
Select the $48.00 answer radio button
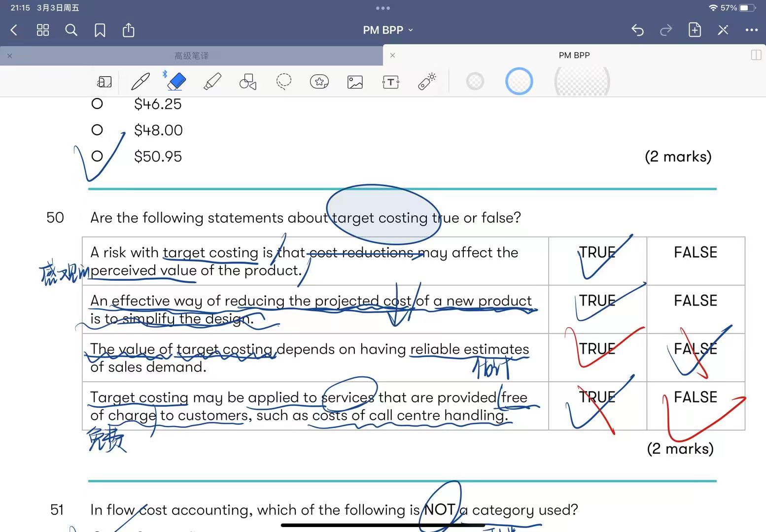tap(97, 130)
